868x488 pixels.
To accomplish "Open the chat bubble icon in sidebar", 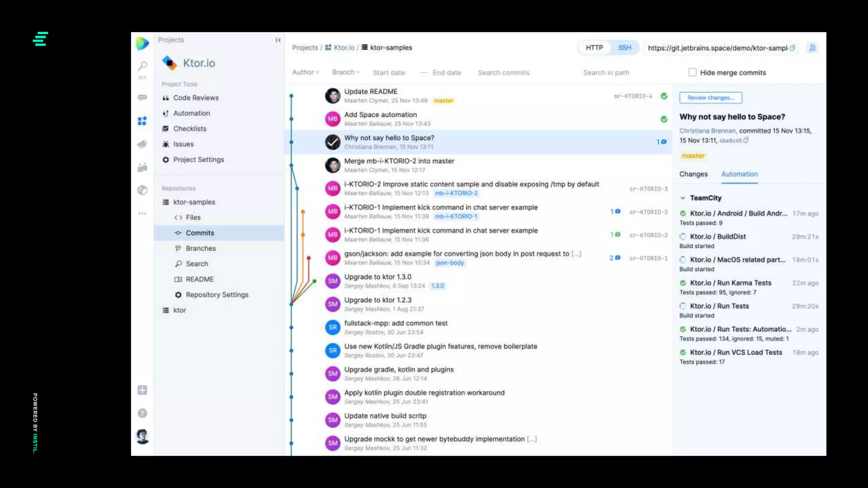I will [x=142, y=97].
